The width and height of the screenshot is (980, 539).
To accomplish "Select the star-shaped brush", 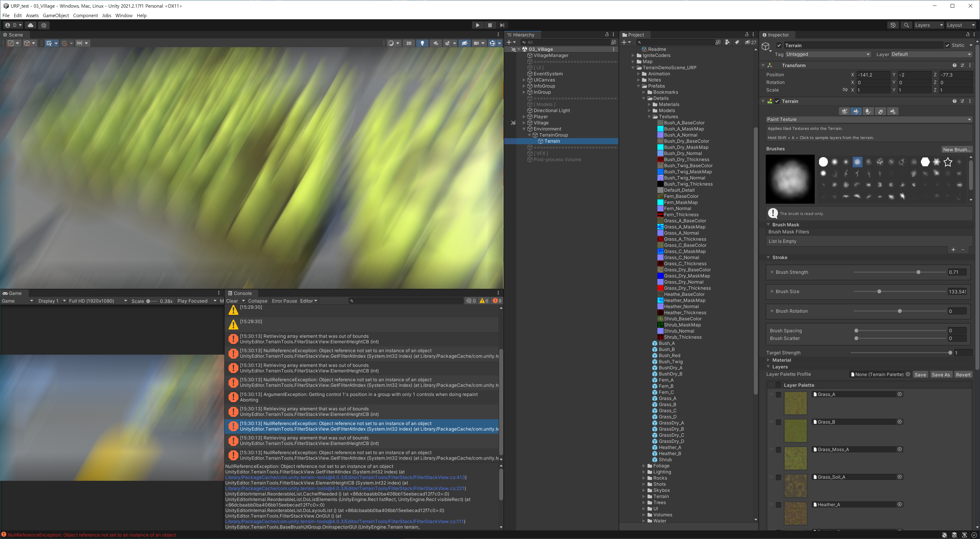I will click(948, 162).
